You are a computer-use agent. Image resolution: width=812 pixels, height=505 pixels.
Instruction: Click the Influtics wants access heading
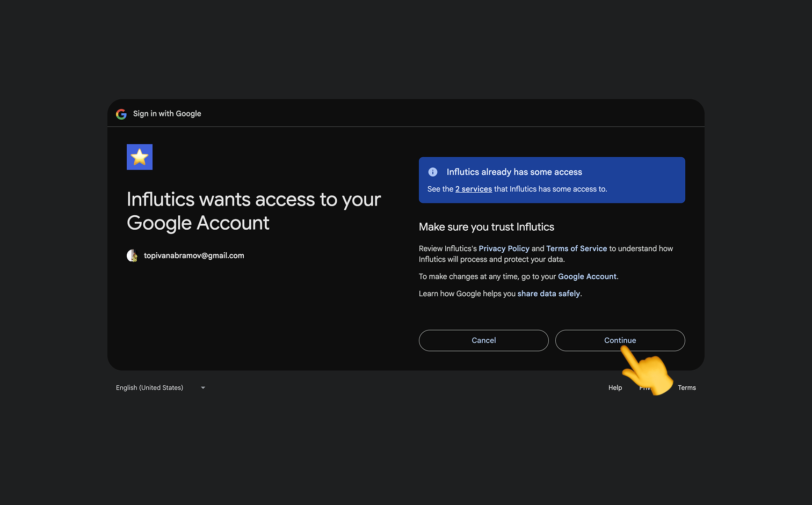(254, 211)
